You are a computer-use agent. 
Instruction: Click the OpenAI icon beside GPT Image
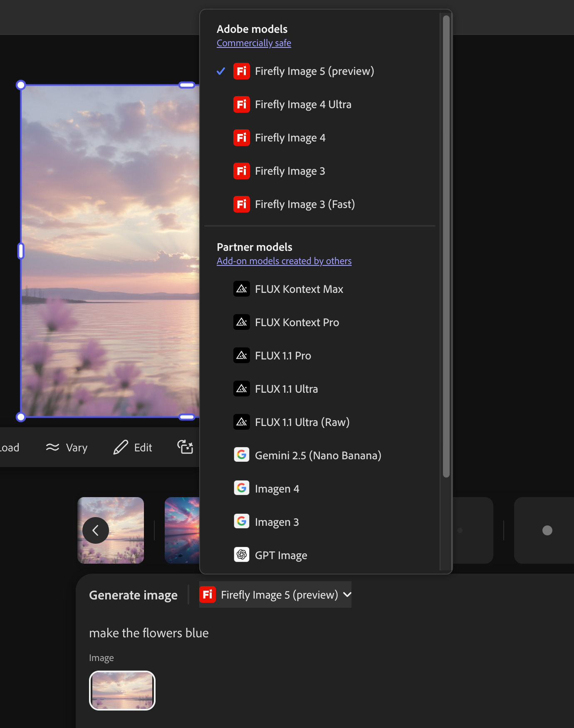[242, 555]
